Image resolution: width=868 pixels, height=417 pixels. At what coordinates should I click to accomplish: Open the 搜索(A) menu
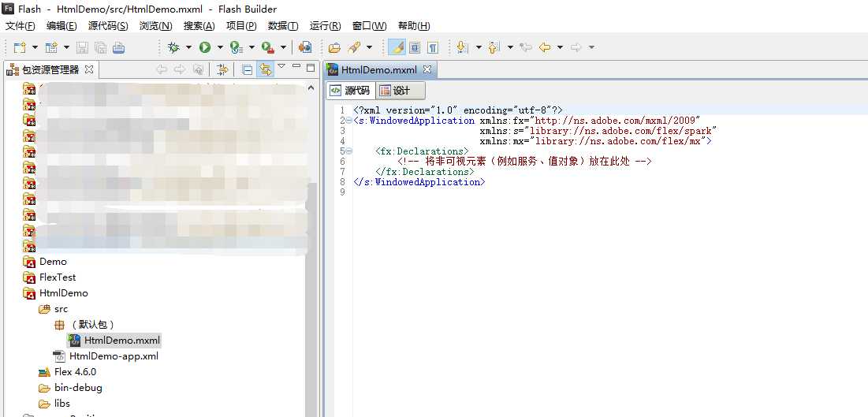[199, 26]
